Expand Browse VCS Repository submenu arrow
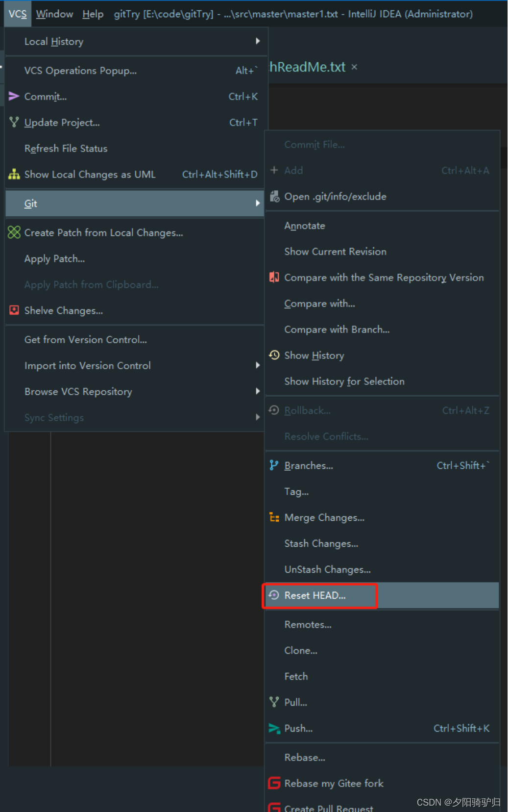This screenshot has width=508, height=812. click(x=258, y=391)
